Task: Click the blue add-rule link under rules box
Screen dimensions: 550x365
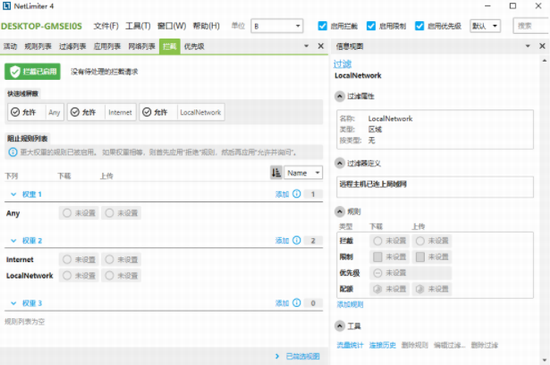Action: pyautogui.click(x=350, y=304)
